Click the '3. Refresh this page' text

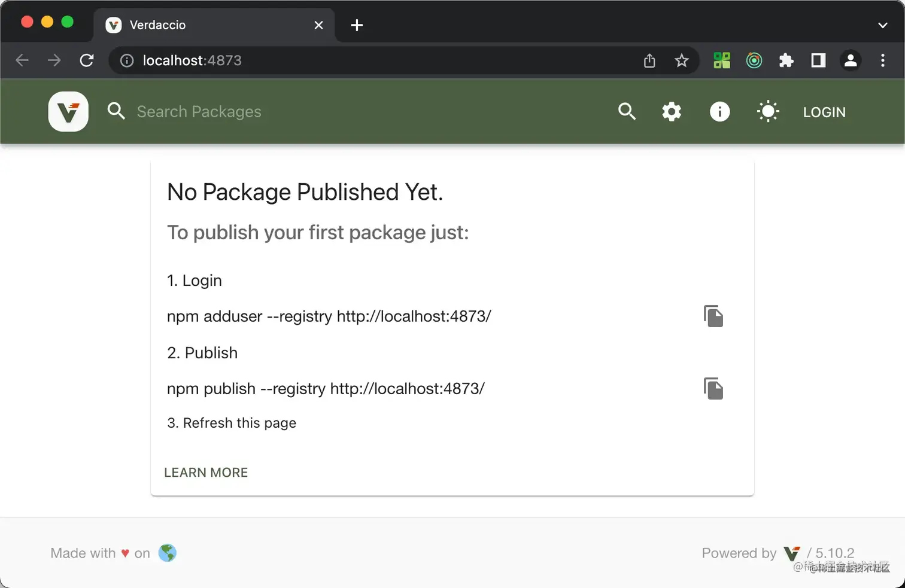coord(232,423)
